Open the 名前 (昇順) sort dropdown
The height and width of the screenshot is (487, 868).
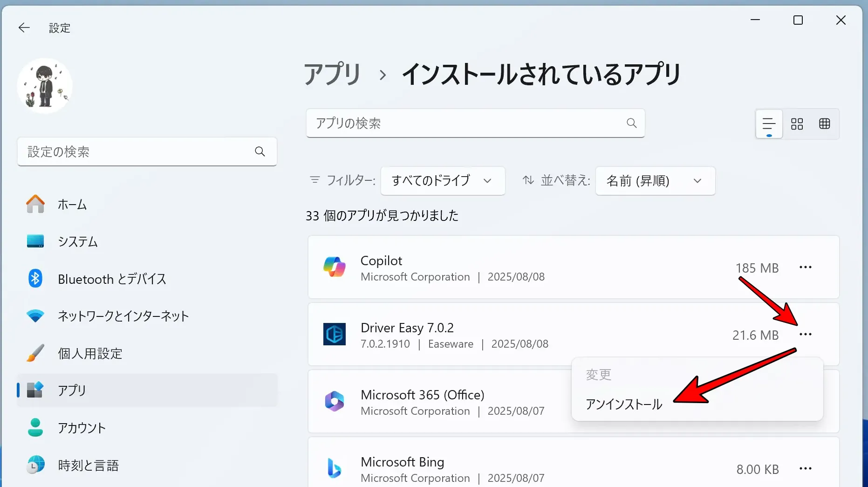tap(656, 181)
